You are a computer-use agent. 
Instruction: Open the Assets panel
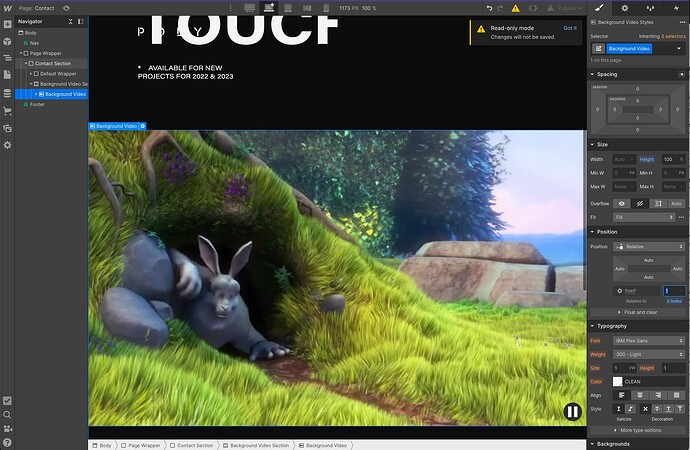[7, 128]
